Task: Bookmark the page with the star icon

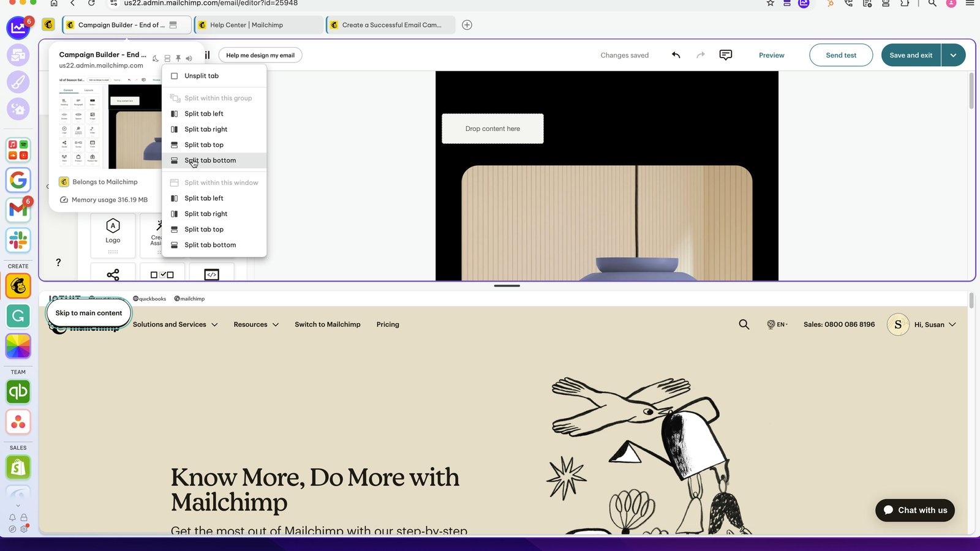Action: click(770, 3)
